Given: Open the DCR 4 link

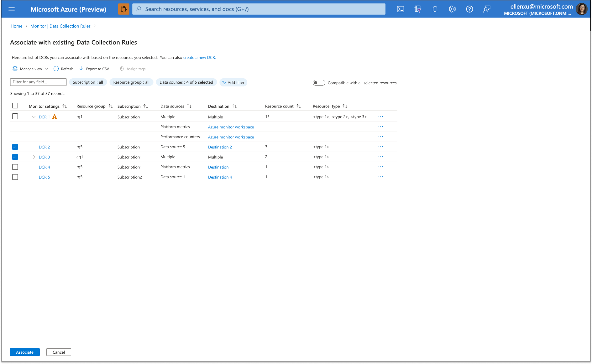Looking at the screenshot, I should click(x=44, y=167).
